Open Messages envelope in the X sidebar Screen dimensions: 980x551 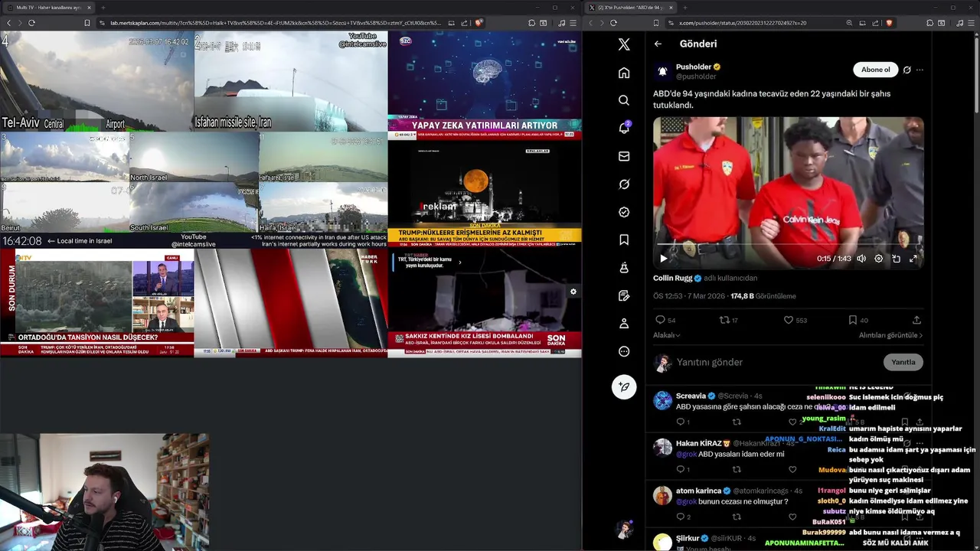(x=624, y=156)
